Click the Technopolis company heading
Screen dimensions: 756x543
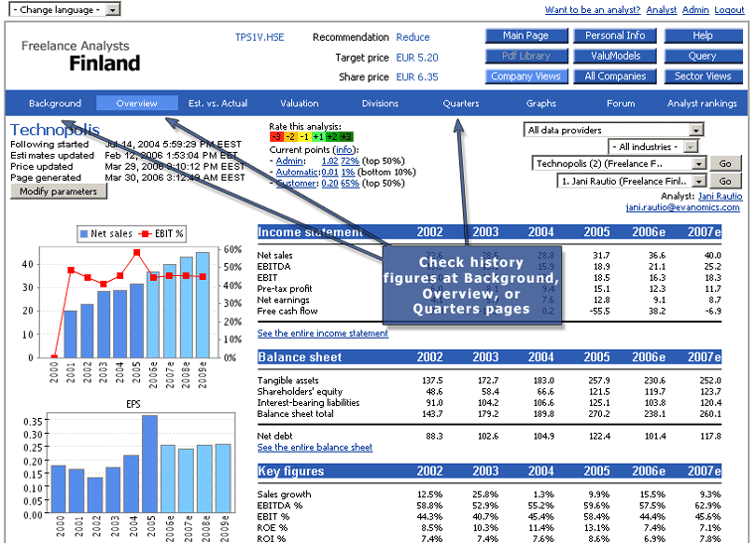point(55,130)
